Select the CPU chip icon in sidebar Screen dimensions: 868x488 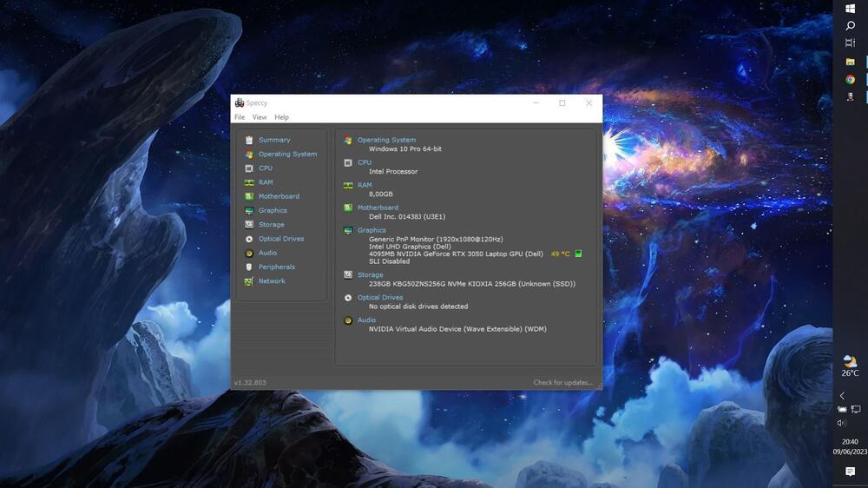249,168
